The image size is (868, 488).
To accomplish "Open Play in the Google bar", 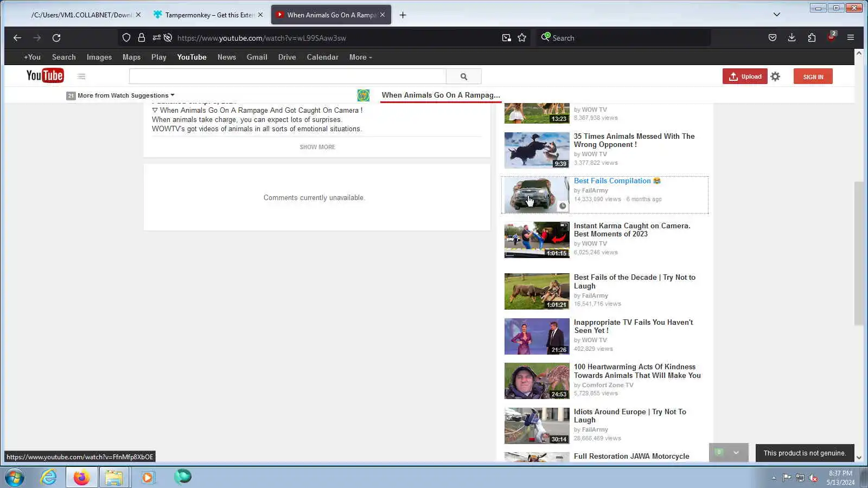I will pyautogui.click(x=159, y=57).
